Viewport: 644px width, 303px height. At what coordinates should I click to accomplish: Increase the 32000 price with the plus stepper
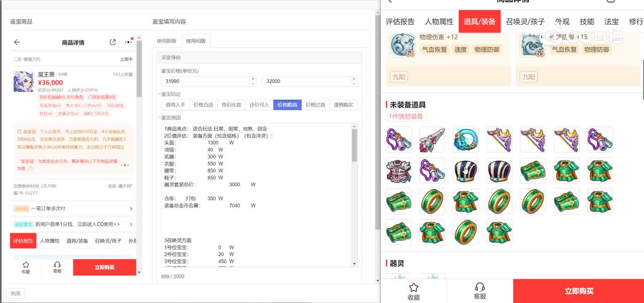[354, 79]
